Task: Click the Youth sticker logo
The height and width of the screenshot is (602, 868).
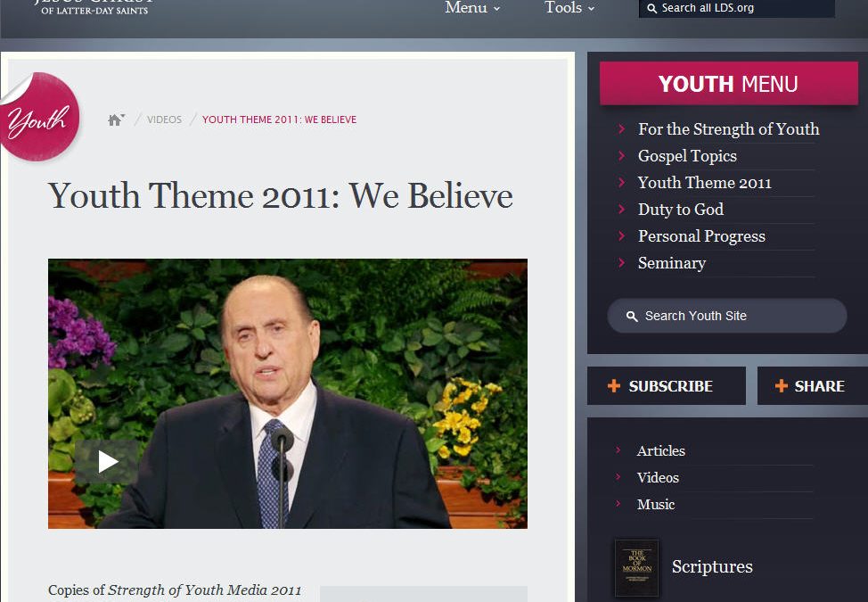Action: point(38,117)
